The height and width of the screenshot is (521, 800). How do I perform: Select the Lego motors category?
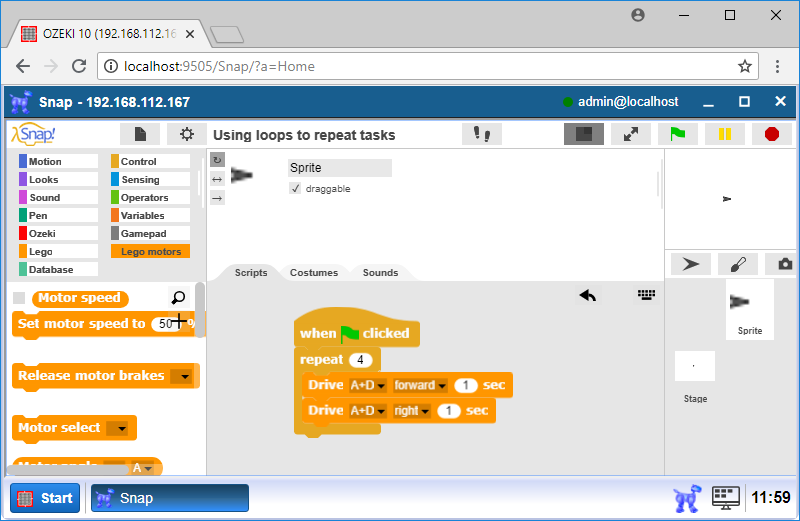pos(151,251)
